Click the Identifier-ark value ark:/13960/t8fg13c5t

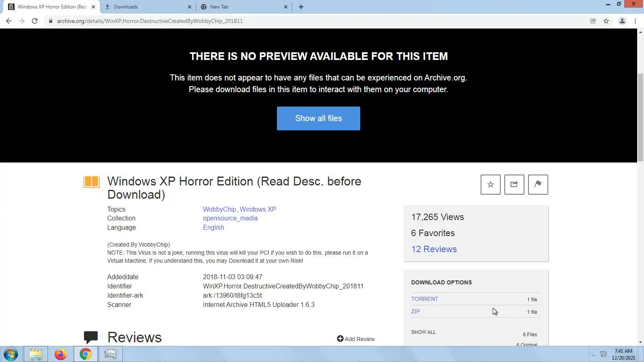coord(232,295)
